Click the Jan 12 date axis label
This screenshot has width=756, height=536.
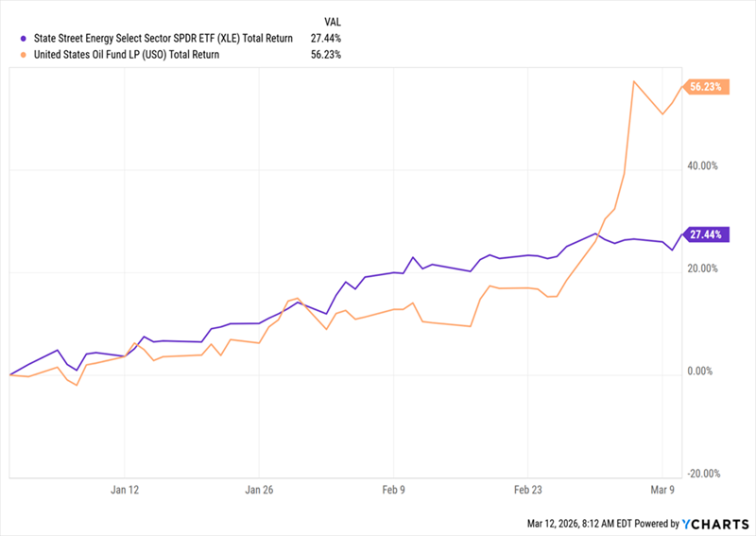tap(125, 490)
